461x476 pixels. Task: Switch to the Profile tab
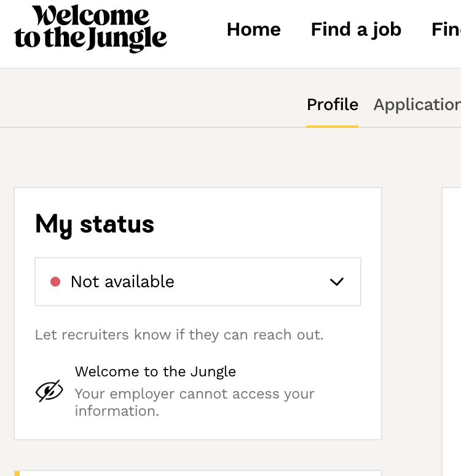(332, 105)
